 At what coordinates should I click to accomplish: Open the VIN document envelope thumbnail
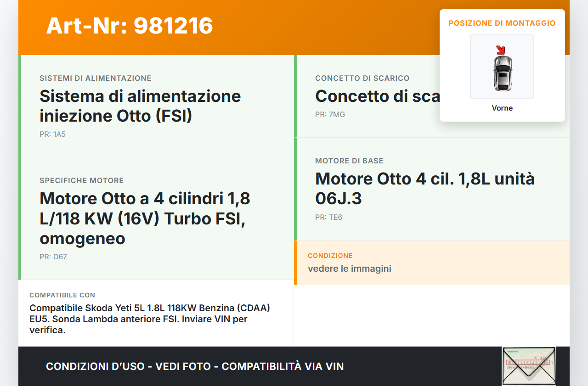(x=529, y=366)
